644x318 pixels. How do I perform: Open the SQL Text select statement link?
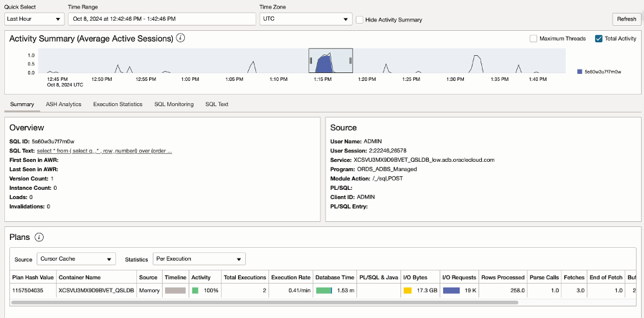pos(105,151)
